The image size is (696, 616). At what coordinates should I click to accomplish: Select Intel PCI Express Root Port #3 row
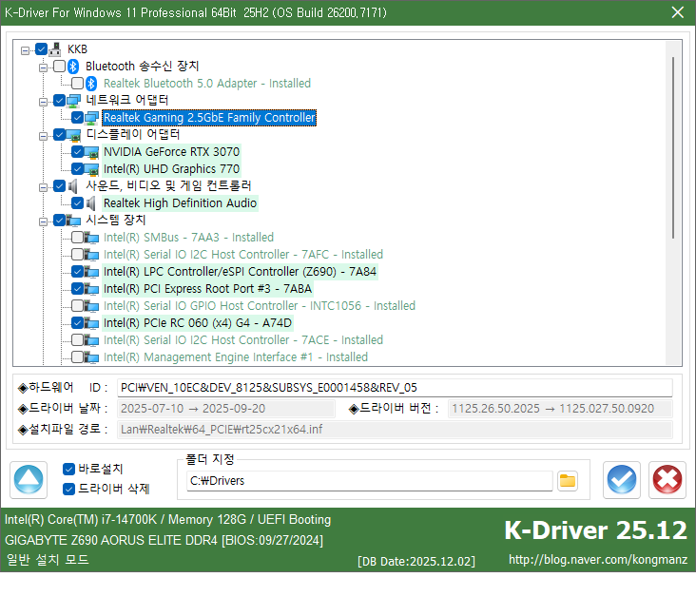207,289
